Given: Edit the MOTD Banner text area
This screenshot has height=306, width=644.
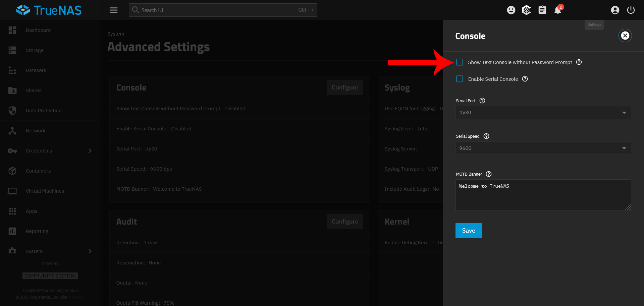Looking at the screenshot, I should (543, 195).
